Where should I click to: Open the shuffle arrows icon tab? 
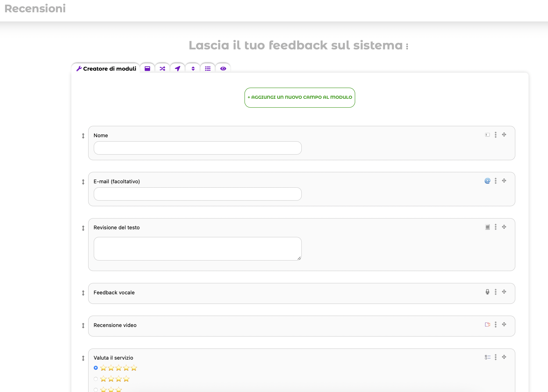162,69
